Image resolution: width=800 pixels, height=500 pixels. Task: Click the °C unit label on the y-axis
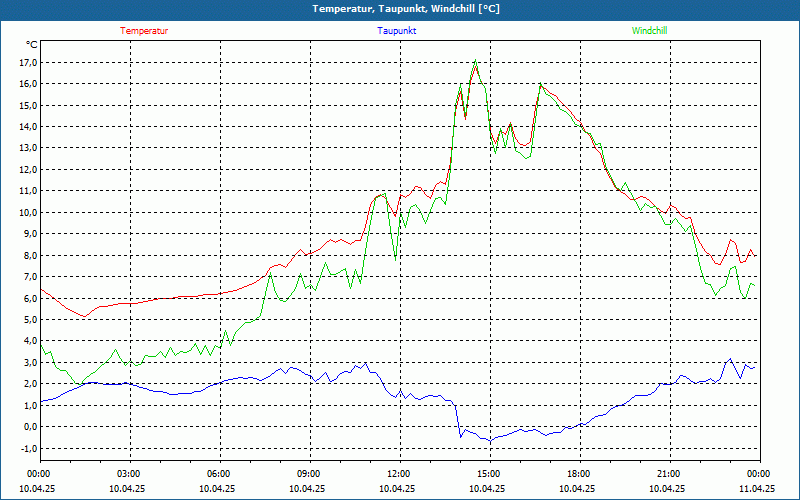tap(32, 45)
